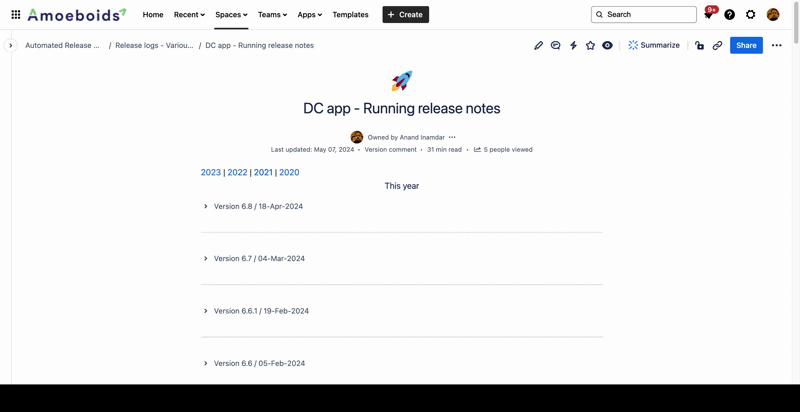The image size is (800, 412).
Task: Open the byline ellipsis after owner name
Action: pos(452,137)
